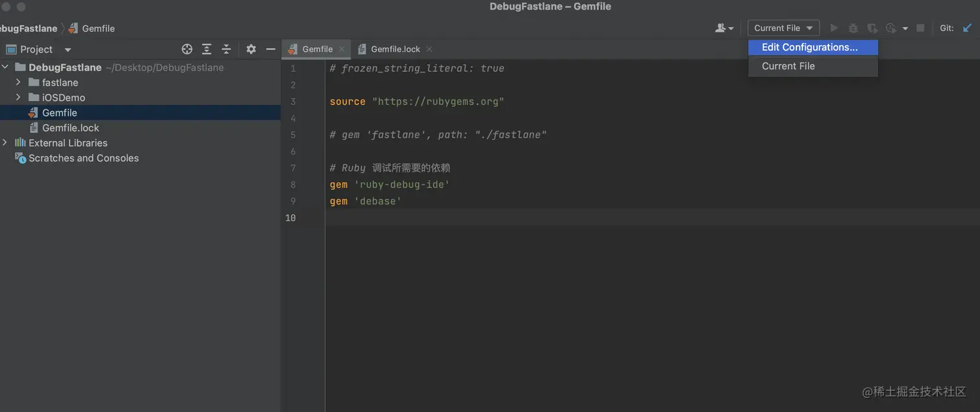980x412 pixels.
Task: Click Select Opened File crosshair icon
Action: coord(187,49)
